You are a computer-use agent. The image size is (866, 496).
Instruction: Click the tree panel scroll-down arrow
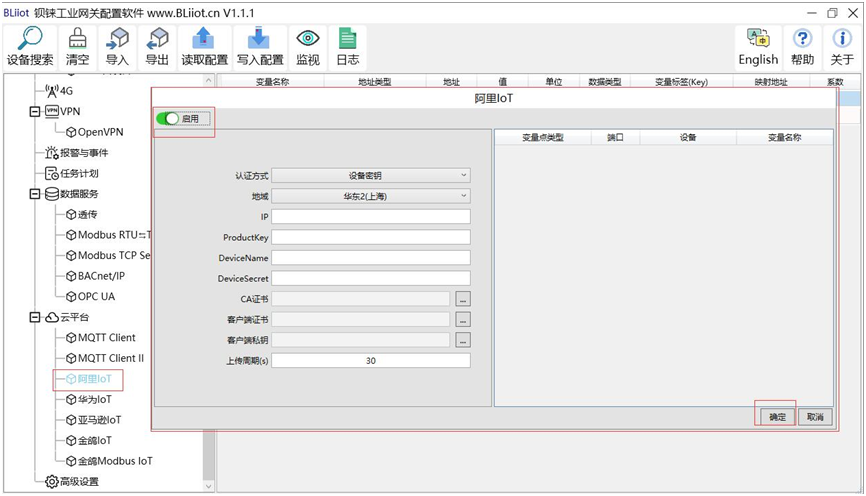click(208, 487)
